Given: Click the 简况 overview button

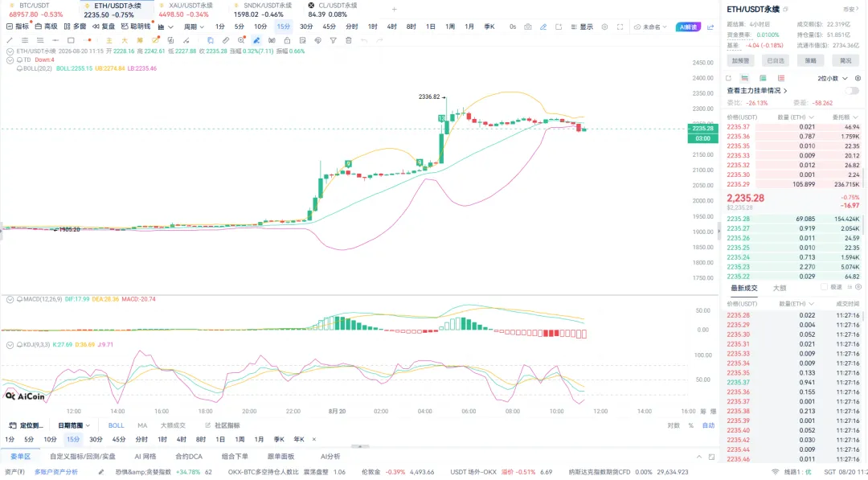Looking at the screenshot, I should pyautogui.click(x=845, y=61).
